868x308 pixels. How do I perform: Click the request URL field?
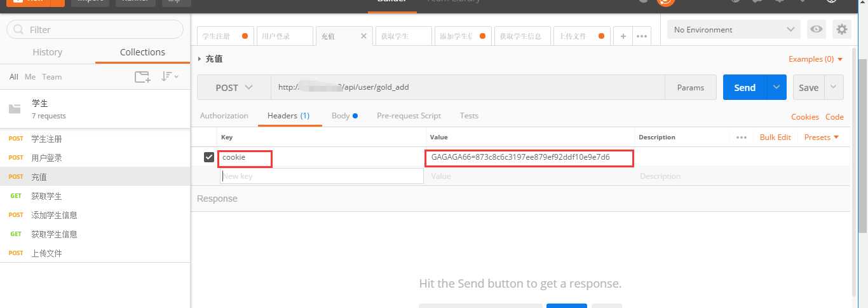point(468,87)
